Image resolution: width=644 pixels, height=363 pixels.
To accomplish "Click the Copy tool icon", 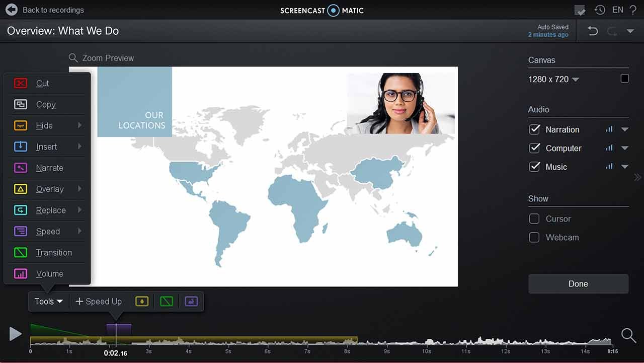I will [x=21, y=105].
